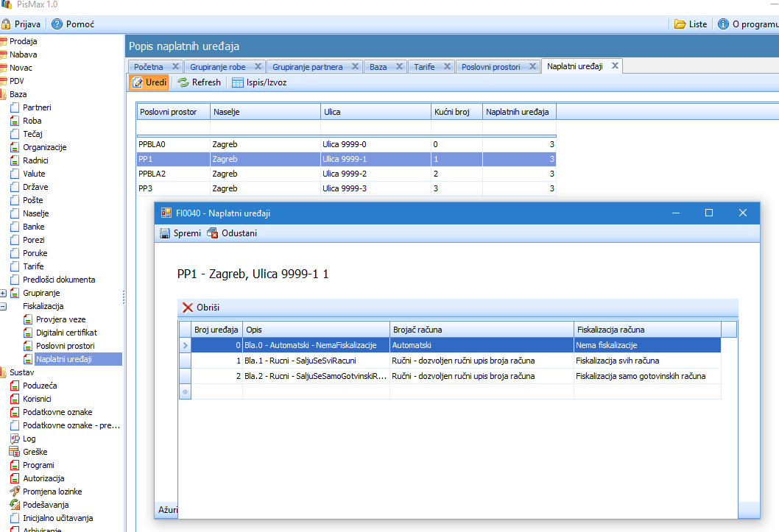779x532 pixels.
Task: Click the Uredi edit button
Action: 149,82
